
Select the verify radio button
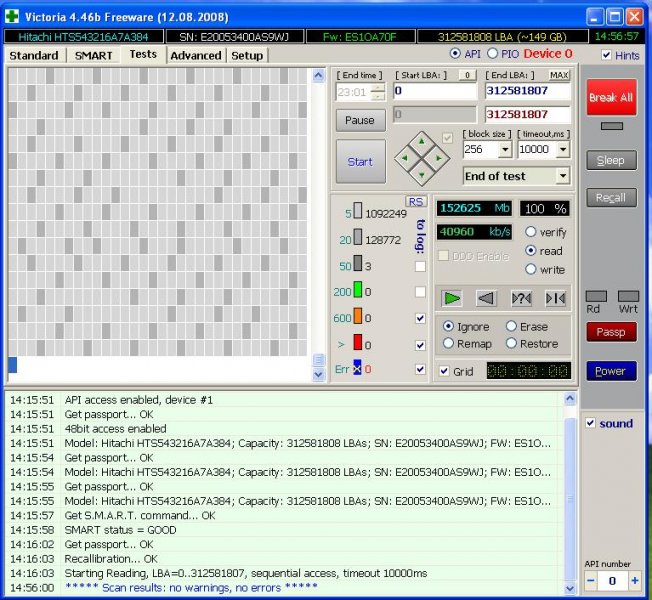(x=531, y=232)
